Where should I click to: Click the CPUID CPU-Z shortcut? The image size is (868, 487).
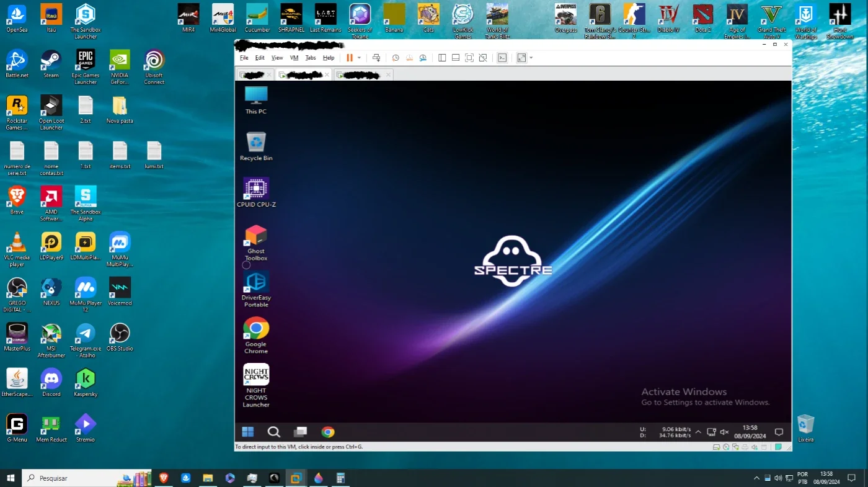(x=256, y=192)
